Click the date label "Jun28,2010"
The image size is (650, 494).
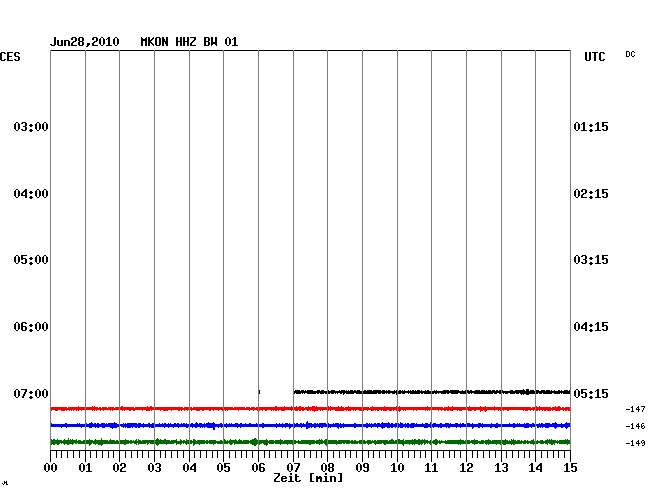point(85,42)
